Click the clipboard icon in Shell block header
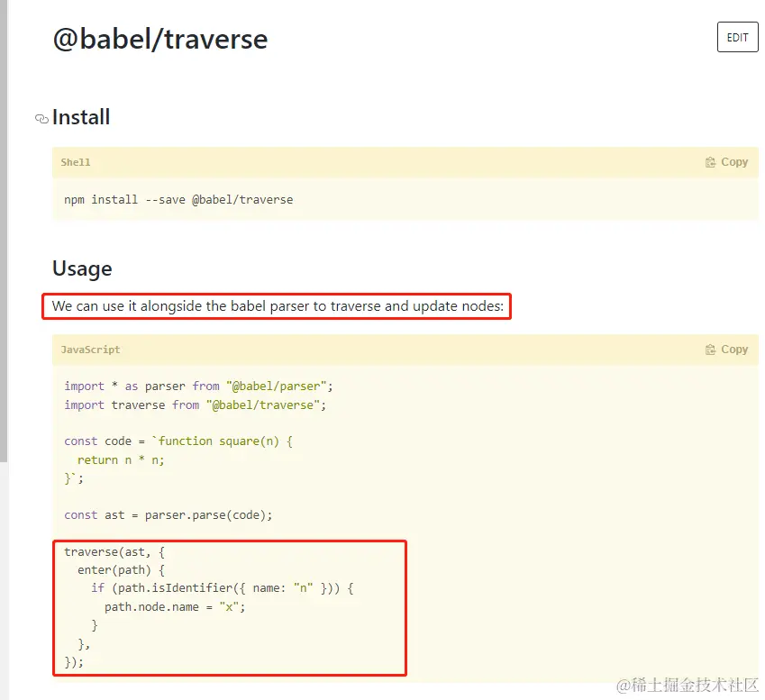This screenshot has height=700, width=765. (x=710, y=162)
